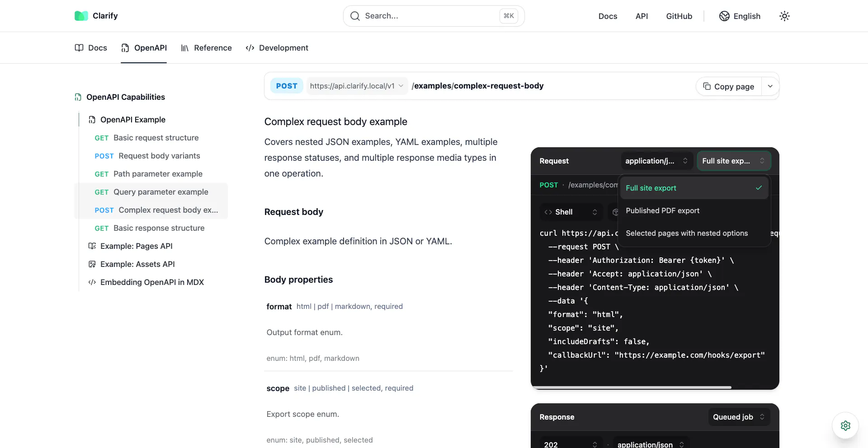Click the ⌘K shortcut badge
The width and height of the screenshot is (868, 448).
click(509, 16)
